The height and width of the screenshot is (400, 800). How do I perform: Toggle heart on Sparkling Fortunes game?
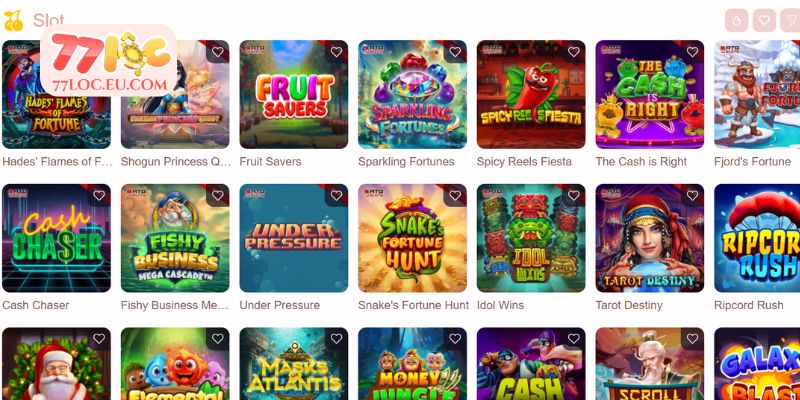(455, 52)
